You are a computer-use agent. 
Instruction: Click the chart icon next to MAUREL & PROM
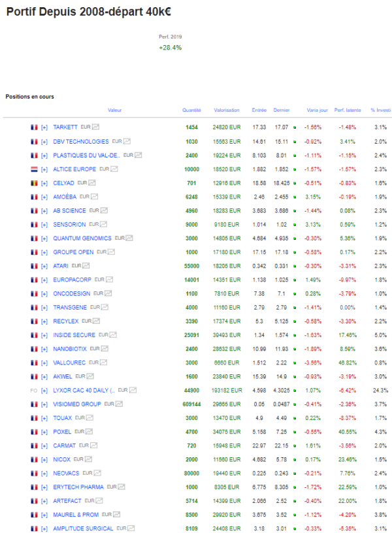pos(116,514)
